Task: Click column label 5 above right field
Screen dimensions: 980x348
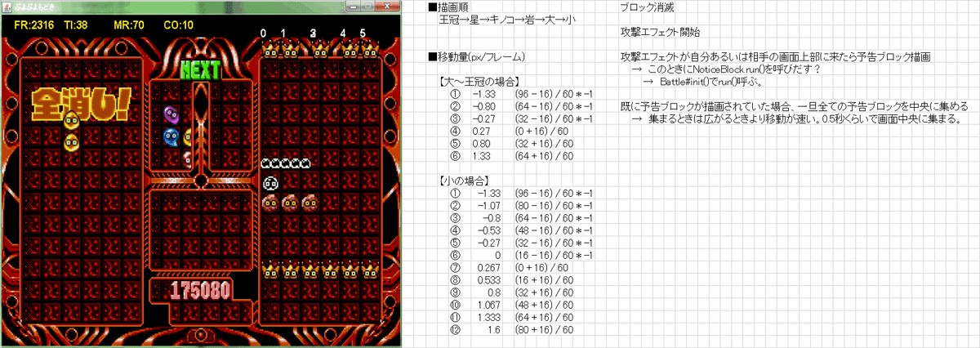Action: click(363, 33)
